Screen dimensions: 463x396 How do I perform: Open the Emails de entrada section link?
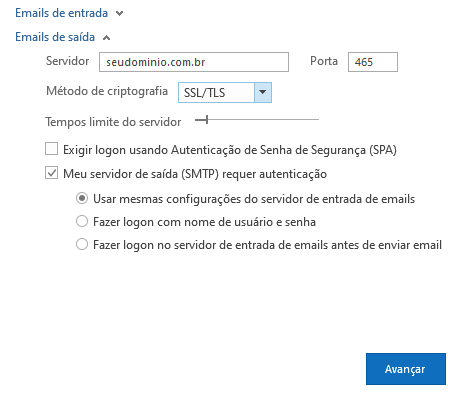coord(62,13)
